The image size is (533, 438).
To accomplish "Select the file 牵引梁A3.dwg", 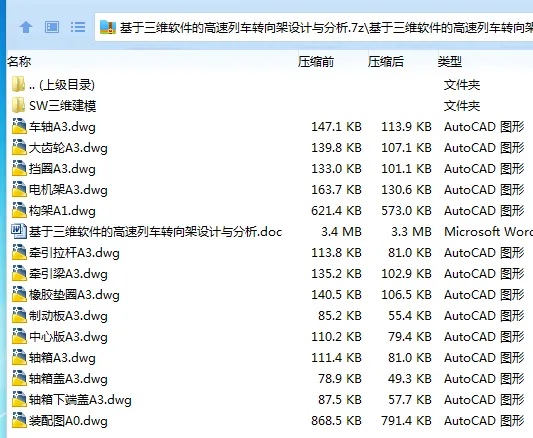I will pos(68,274).
